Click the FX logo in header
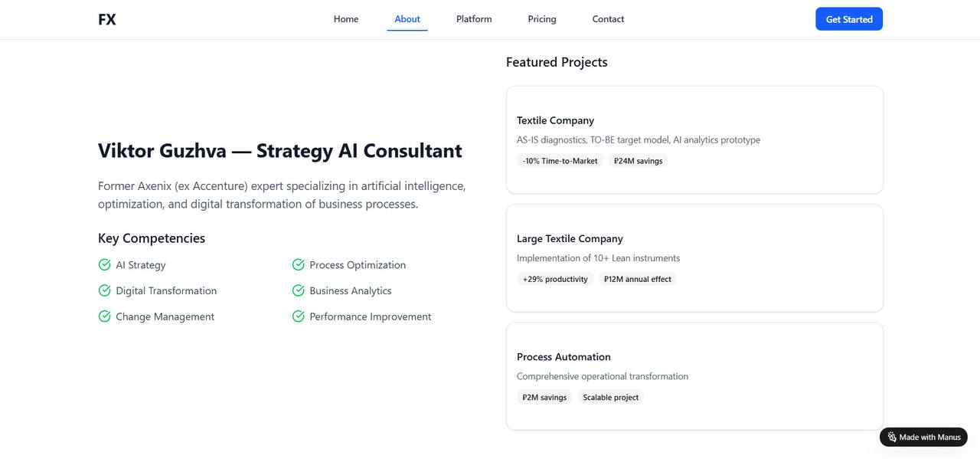 (x=107, y=20)
